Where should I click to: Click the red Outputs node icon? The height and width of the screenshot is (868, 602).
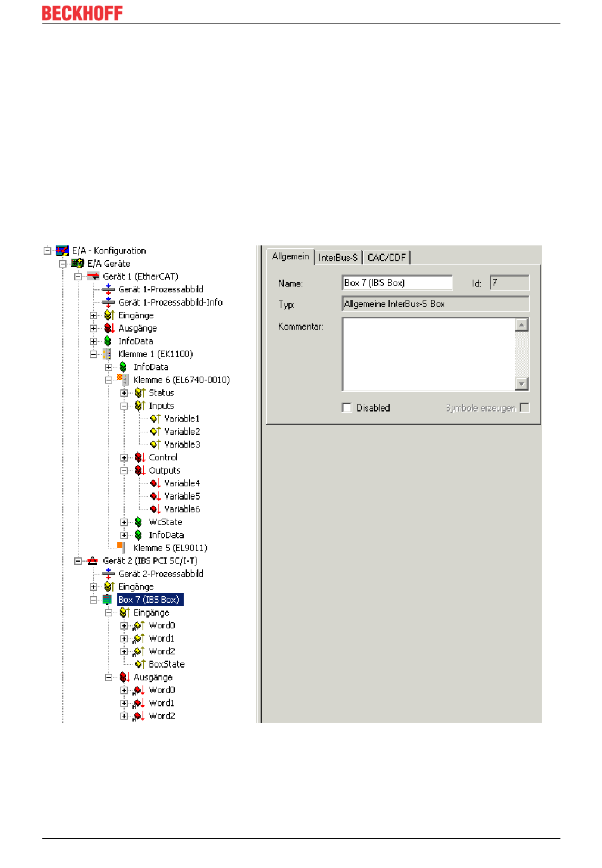point(140,470)
